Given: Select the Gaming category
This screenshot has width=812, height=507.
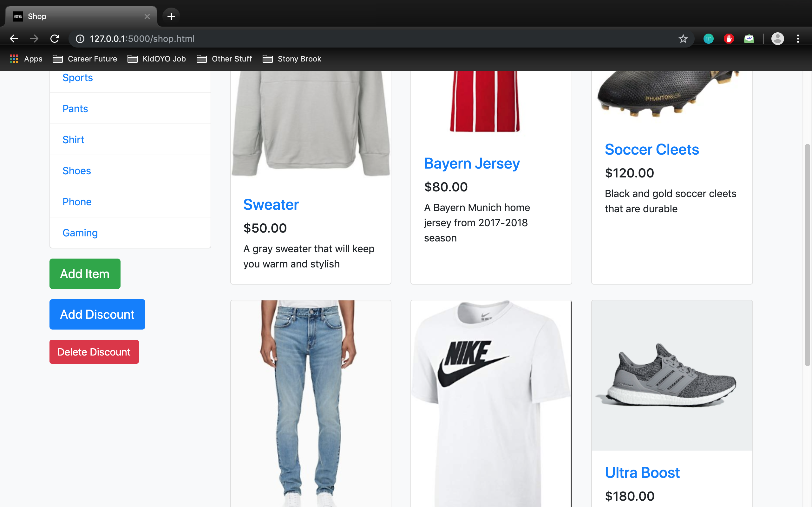Looking at the screenshot, I should pyautogui.click(x=80, y=233).
